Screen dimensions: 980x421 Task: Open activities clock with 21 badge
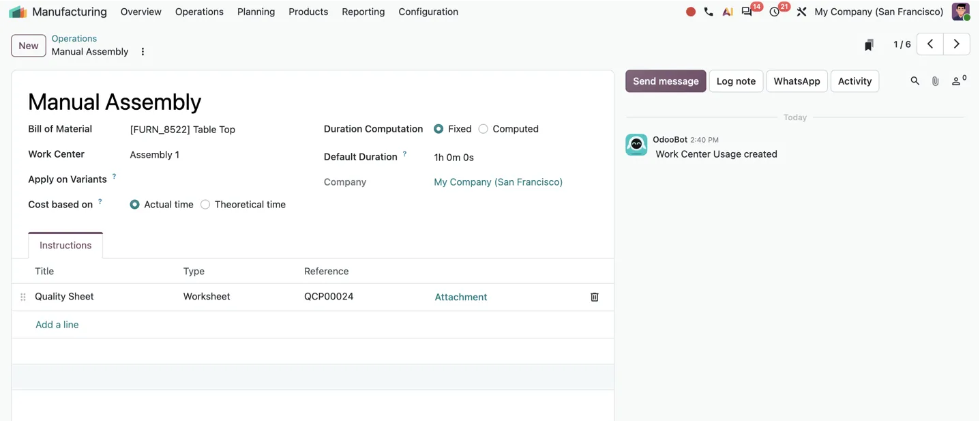click(x=775, y=12)
